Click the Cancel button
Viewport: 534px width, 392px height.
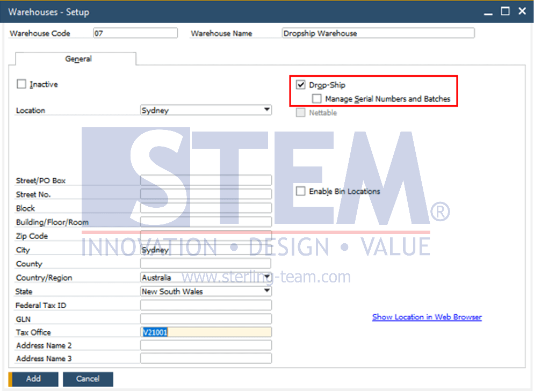click(x=88, y=379)
